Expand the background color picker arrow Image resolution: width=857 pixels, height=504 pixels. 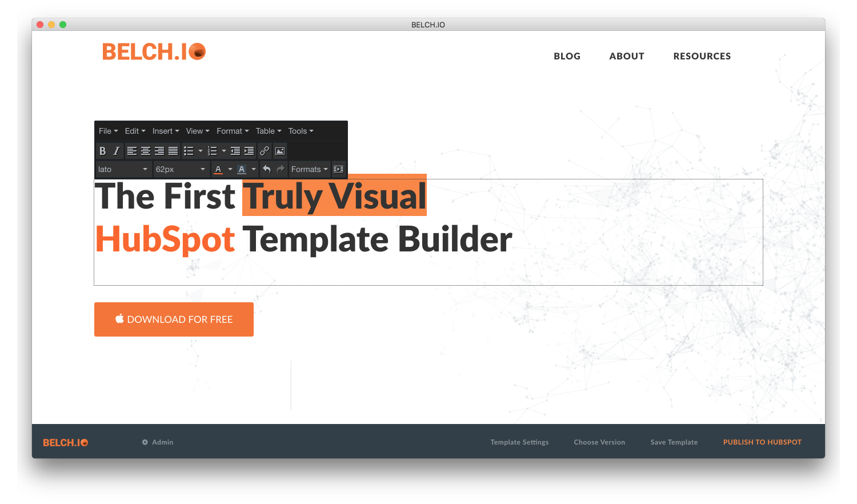point(254,169)
